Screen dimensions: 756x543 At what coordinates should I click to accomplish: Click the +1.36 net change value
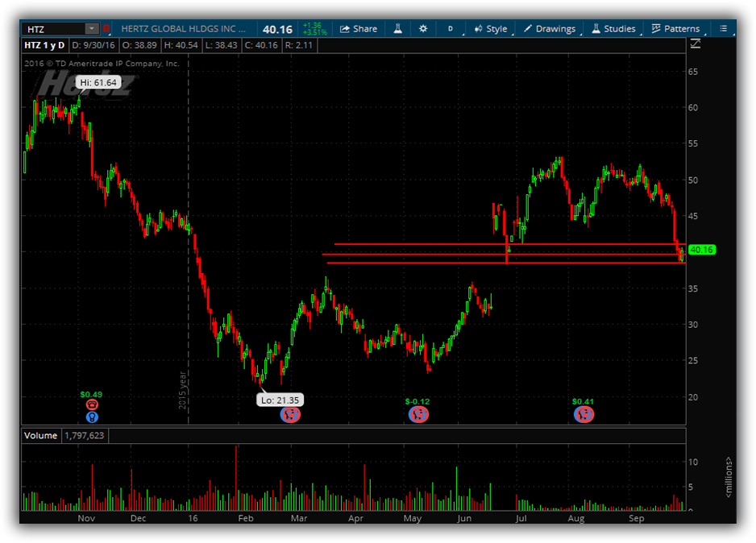coord(312,25)
